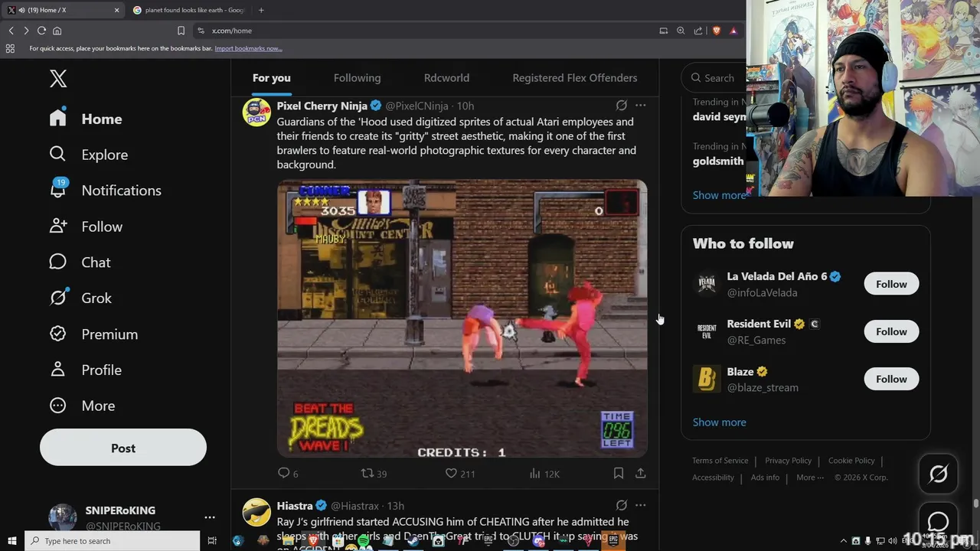
Task: Open the zoom magnifier icon in address bar
Action: point(681,31)
